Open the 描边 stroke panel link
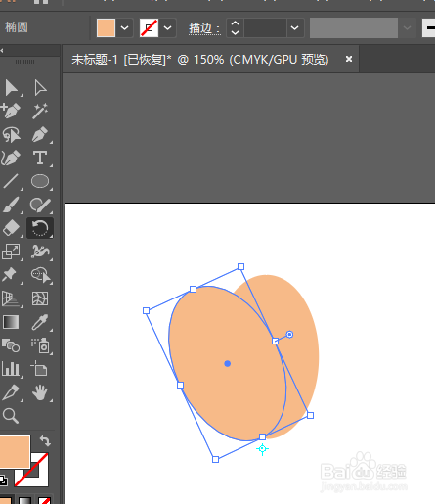This screenshot has width=435, height=504. (204, 28)
